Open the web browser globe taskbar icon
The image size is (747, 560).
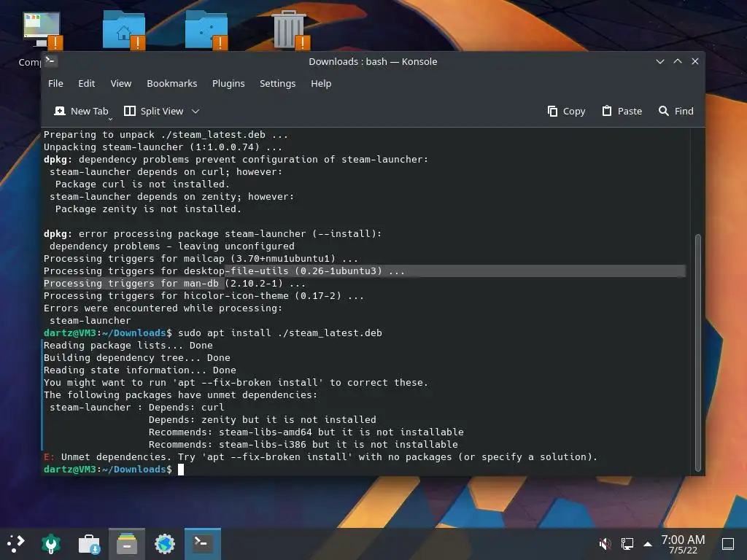(x=165, y=543)
